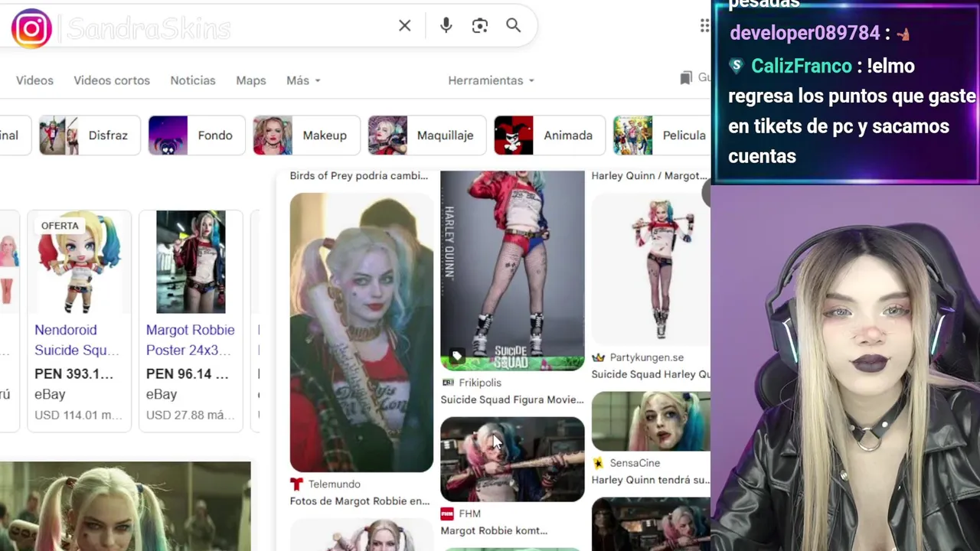980x551 pixels.
Task: Switch to the Videos tab
Action: tap(34, 80)
